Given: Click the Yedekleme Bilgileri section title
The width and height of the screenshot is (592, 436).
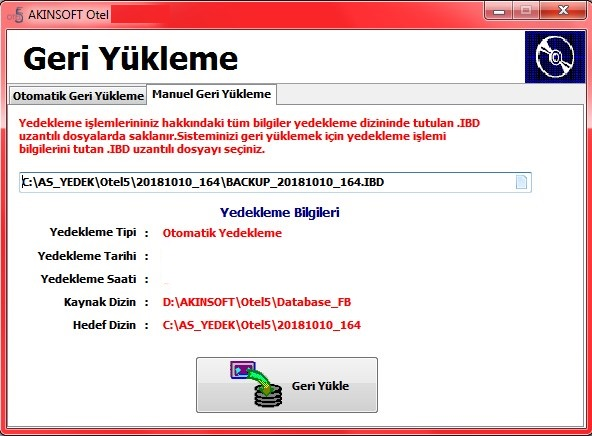Looking at the screenshot, I should point(280,212).
